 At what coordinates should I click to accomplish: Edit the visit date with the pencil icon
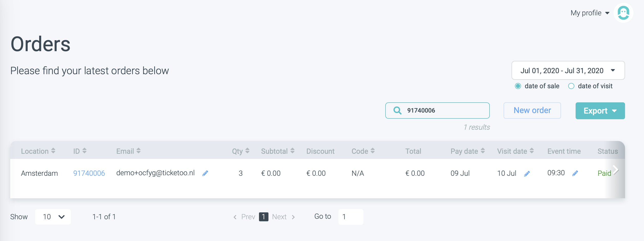point(527,174)
